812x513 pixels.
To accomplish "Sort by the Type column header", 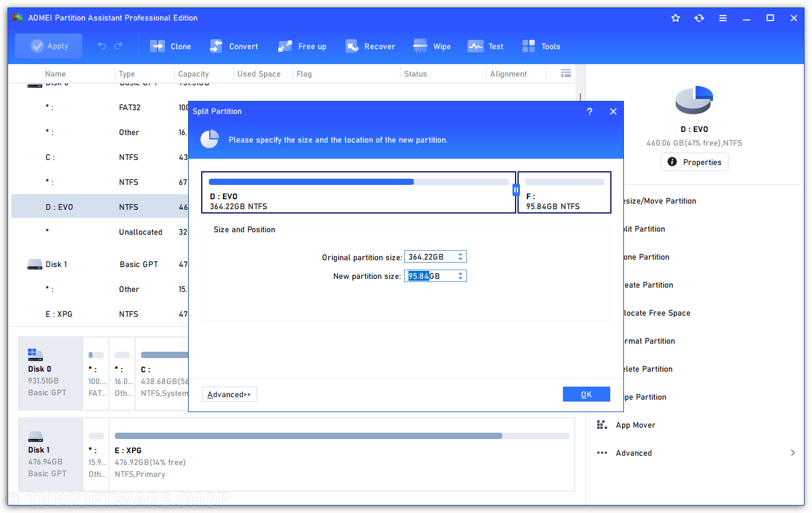I will [x=127, y=73].
